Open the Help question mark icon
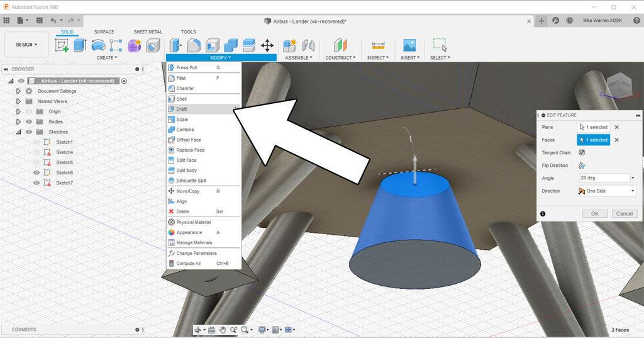Image resolution: width=644 pixels, height=338 pixels. (636, 20)
